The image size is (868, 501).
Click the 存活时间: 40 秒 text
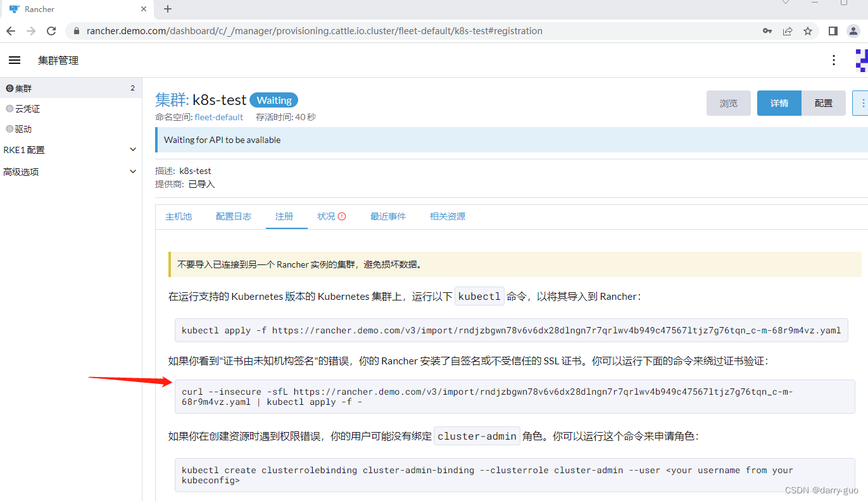point(286,117)
